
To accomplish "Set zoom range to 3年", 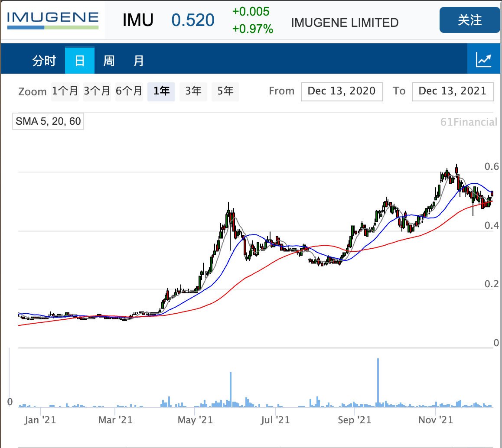I will (193, 91).
